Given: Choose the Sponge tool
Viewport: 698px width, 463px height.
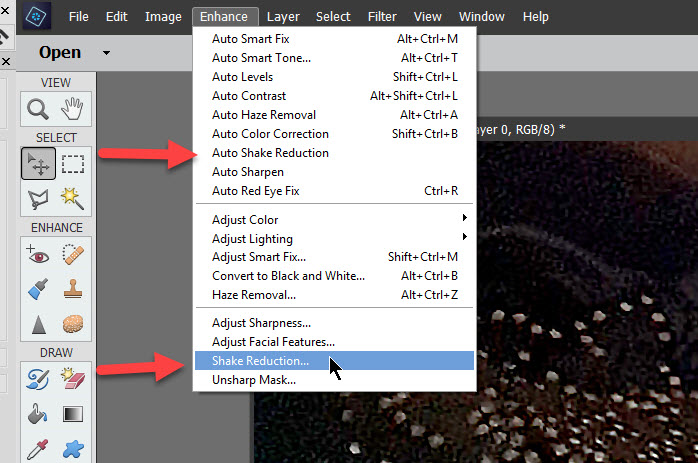Looking at the screenshot, I should click(x=73, y=324).
